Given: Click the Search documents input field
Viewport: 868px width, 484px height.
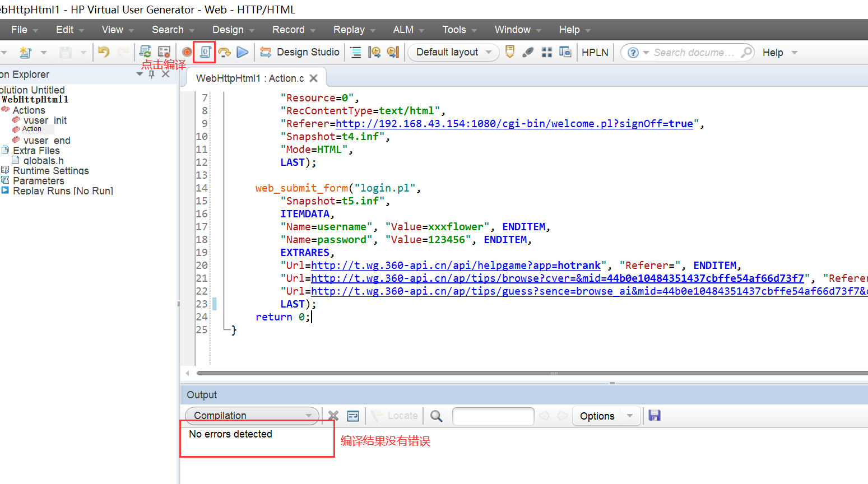Looking at the screenshot, I should pyautogui.click(x=695, y=53).
